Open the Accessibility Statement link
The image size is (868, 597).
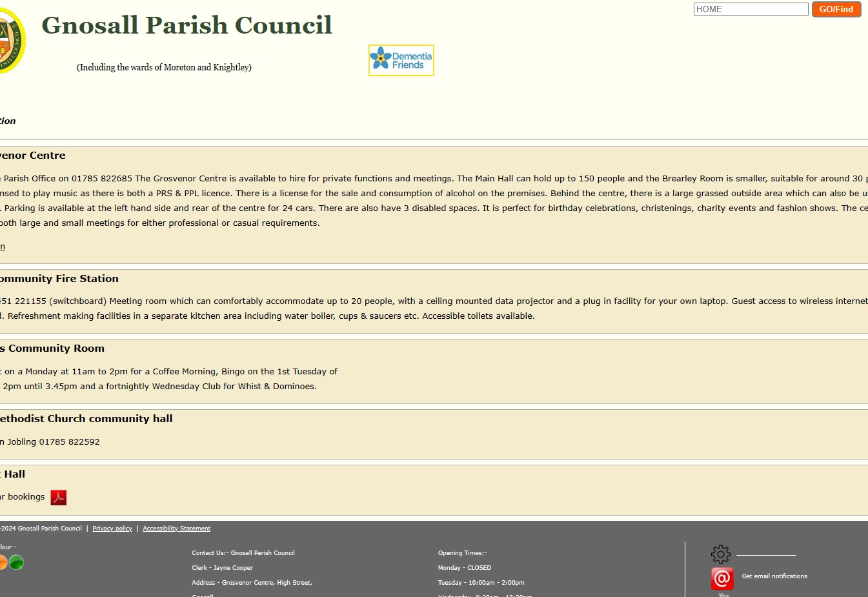pyautogui.click(x=176, y=528)
